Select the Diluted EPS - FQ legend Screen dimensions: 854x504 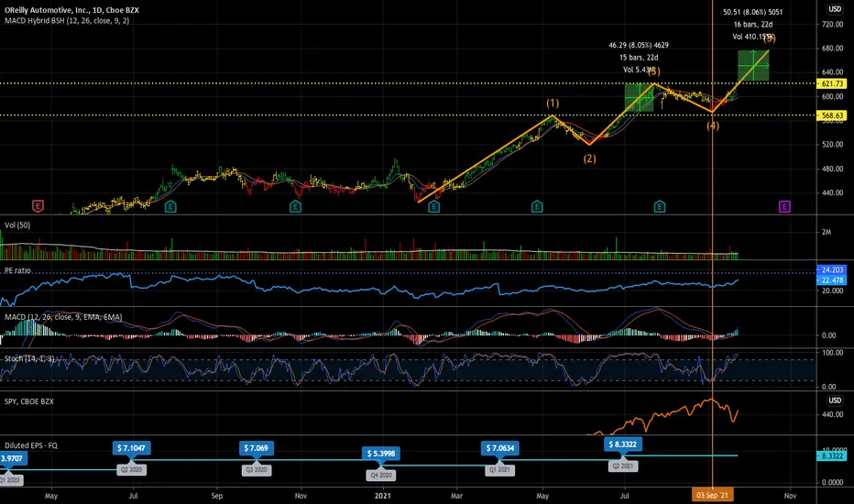[x=31, y=445]
